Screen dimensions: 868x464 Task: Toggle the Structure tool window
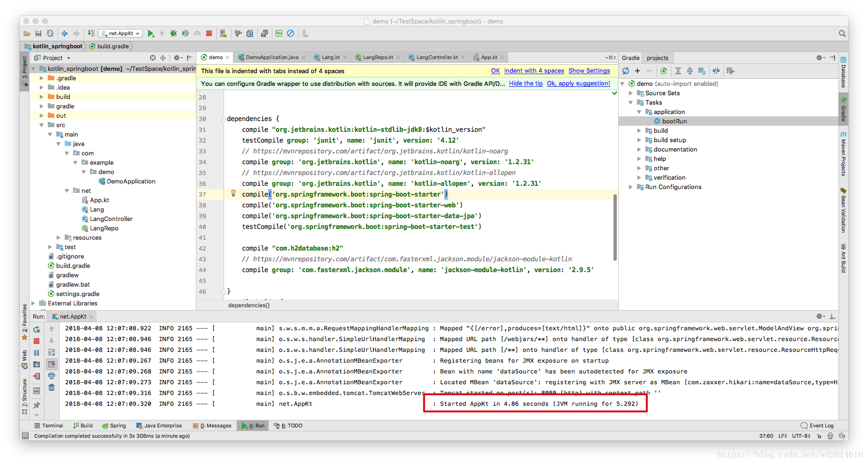click(25, 396)
